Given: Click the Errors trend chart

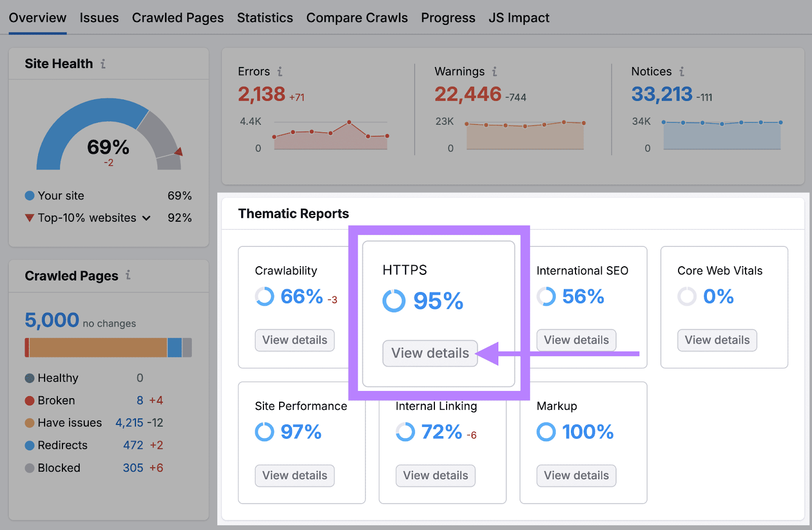Looking at the screenshot, I should (330, 135).
